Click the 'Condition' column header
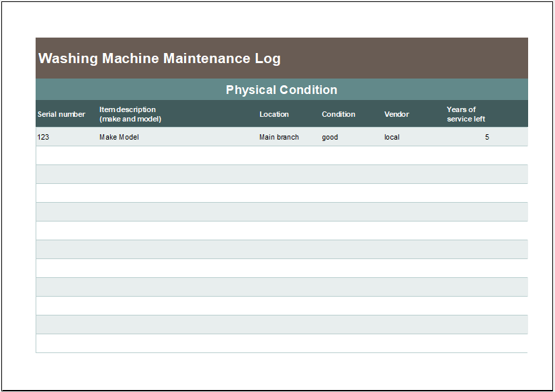 [339, 114]
